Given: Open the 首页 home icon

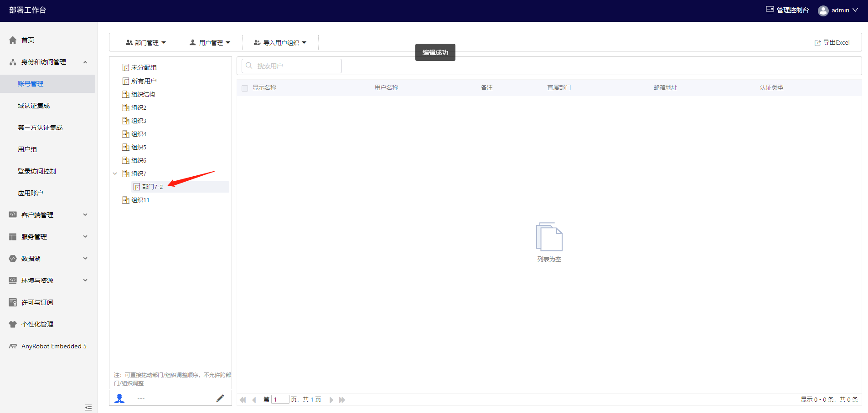Looking at the screenshot, I should [13, 40].
